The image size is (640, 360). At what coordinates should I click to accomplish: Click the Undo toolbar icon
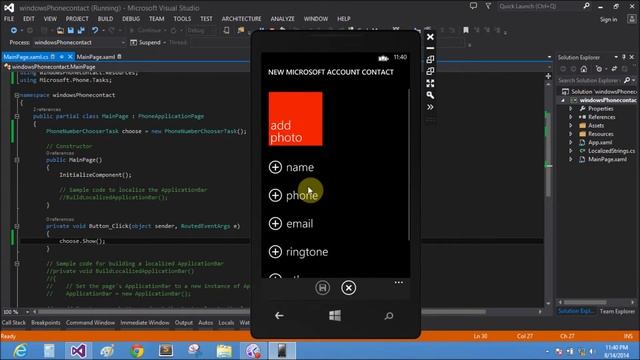coord(95,30)
